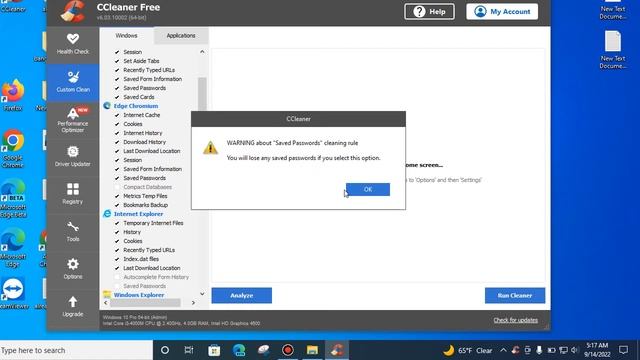
Task: Uncheck Temporary Internet Files checkbox
Action: 117,223
